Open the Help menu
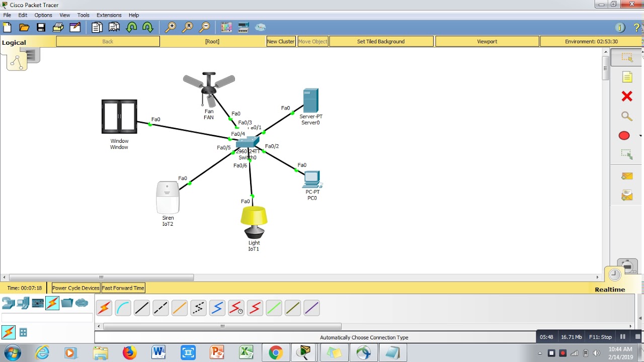 (x=134, y=15)
